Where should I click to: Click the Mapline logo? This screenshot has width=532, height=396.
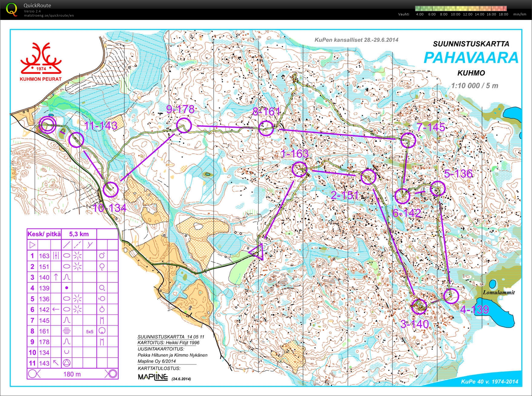[153, 377]
